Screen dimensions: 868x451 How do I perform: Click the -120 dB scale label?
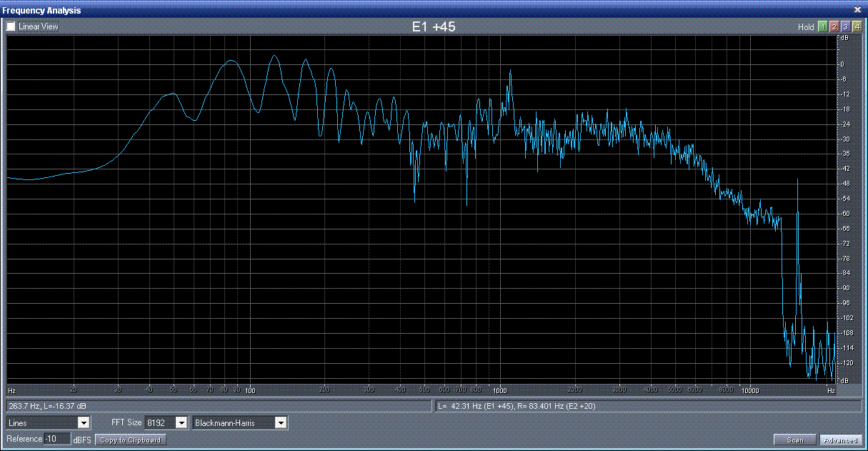coord(847,362)
